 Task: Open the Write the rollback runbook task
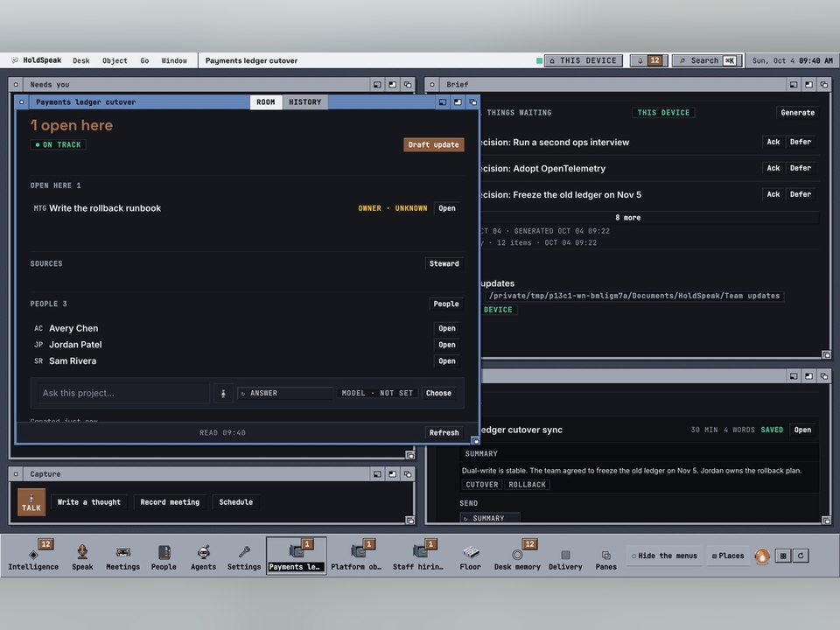pos(447,208)
